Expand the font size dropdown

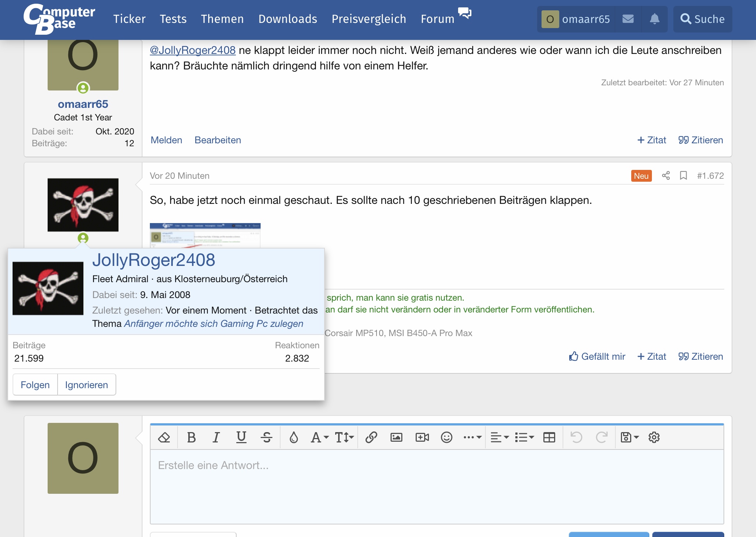click(x=344, y=437)
